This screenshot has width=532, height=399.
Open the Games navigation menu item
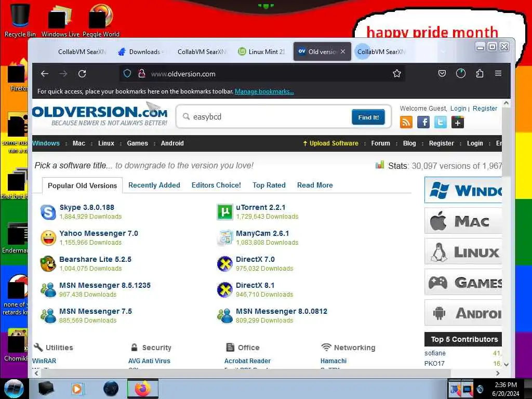pyautogui.click(x=137, y=143)
